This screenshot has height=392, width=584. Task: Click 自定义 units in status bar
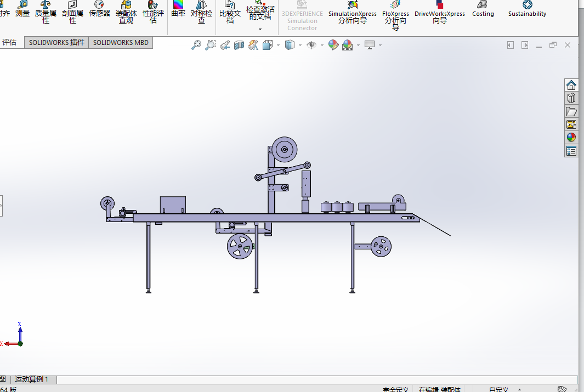(x=498, y=389)
